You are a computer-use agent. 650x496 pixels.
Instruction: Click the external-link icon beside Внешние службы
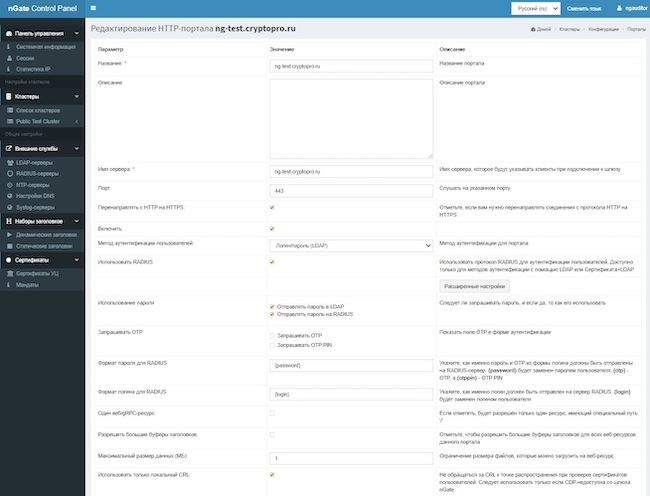pos(9,148)
